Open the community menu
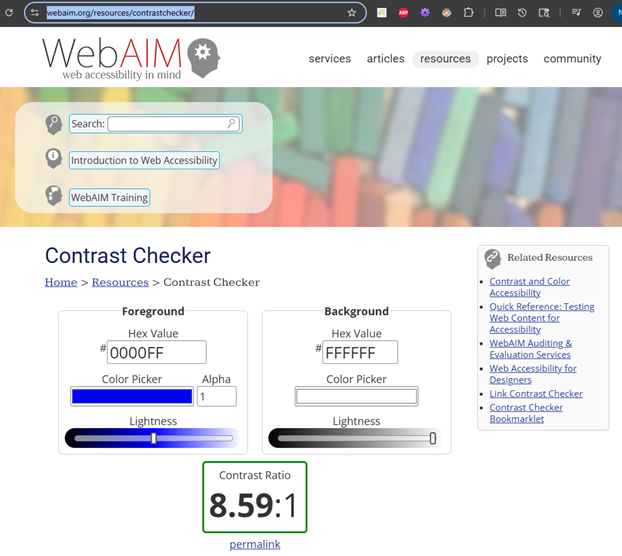The width and height of the screenshot is (622, 556). click(572, 59)
